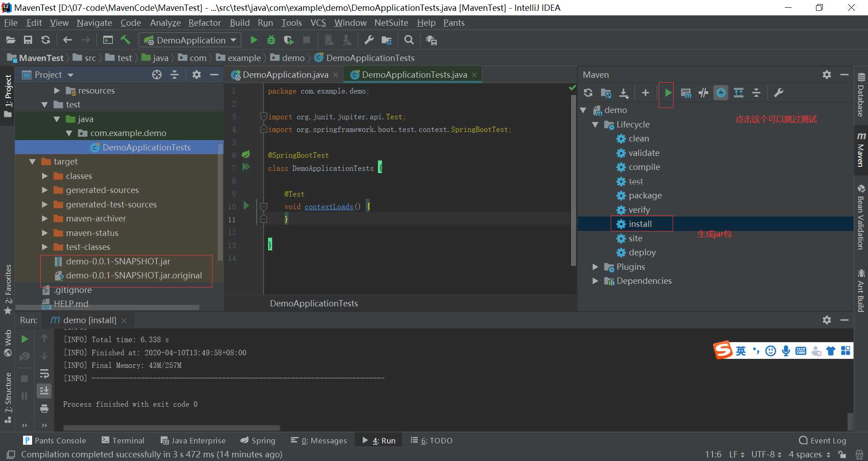Open the DemoApplication run configuration dropdown
This screenshot has width=868, height=461.
pos(190,40)
